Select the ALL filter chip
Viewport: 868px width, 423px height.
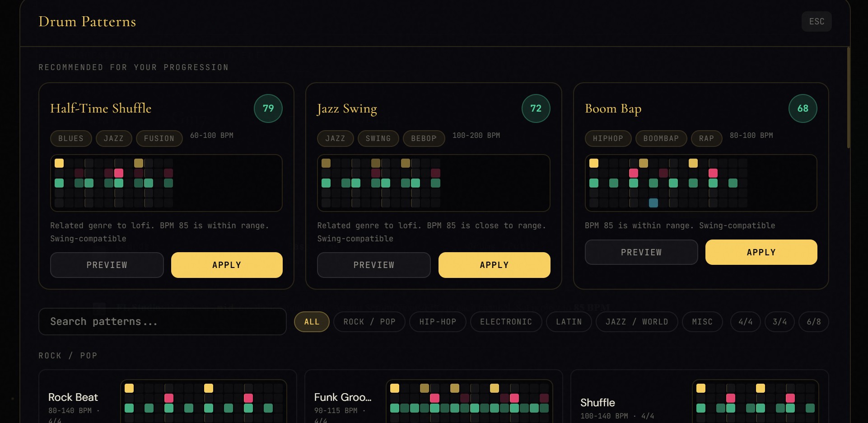pos(312,322)
